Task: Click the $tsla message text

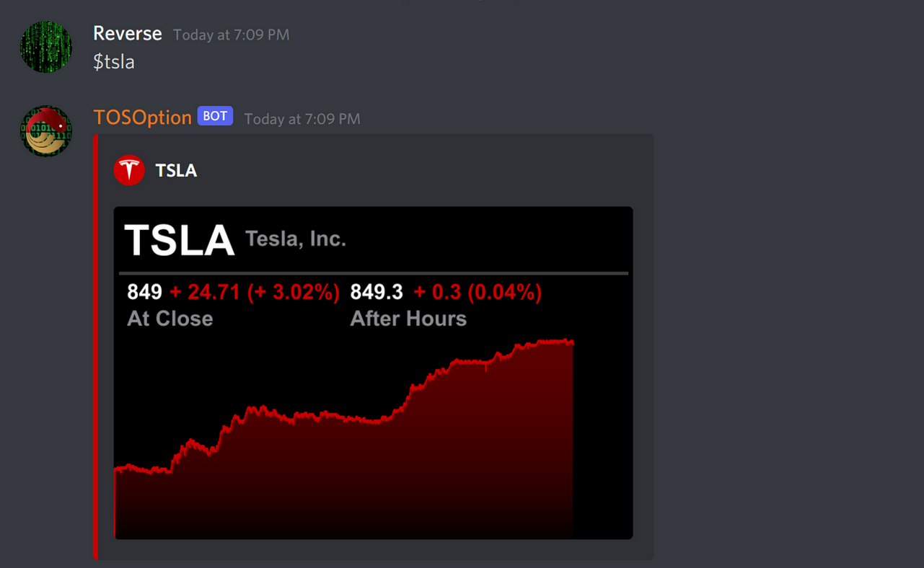Action: (x=114, y=62)
